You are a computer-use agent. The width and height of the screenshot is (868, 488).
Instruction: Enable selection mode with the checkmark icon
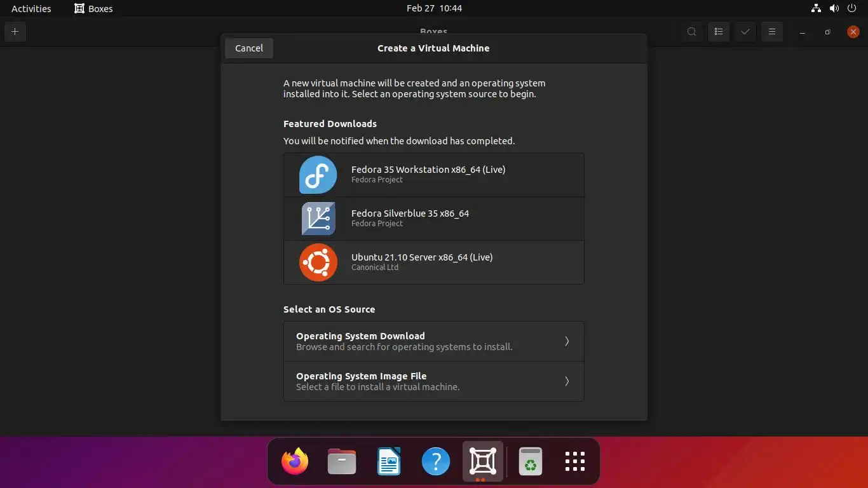[x=745, y=32]
